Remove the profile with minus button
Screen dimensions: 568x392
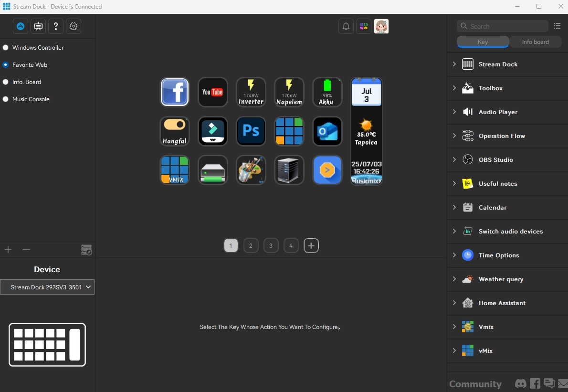26,250
